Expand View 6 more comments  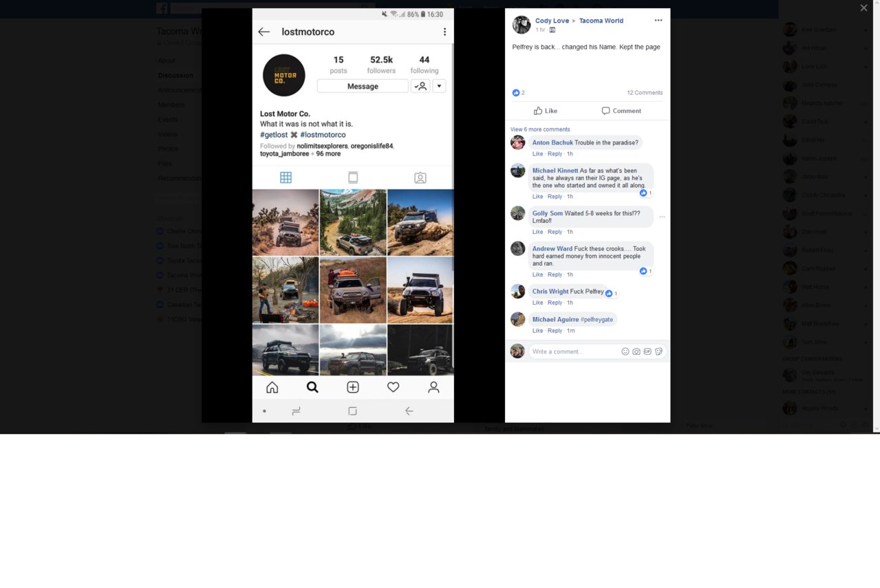click(x=540, y=129)
